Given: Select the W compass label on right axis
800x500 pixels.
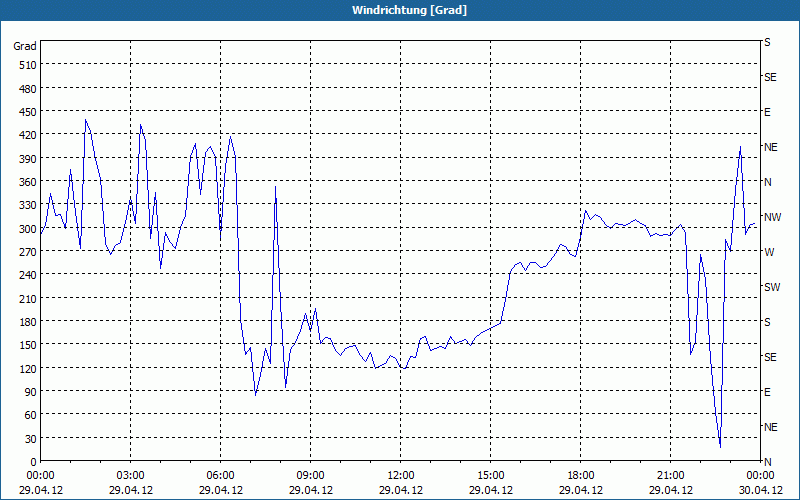Looking at the screenshot, I should coord(768,252).
